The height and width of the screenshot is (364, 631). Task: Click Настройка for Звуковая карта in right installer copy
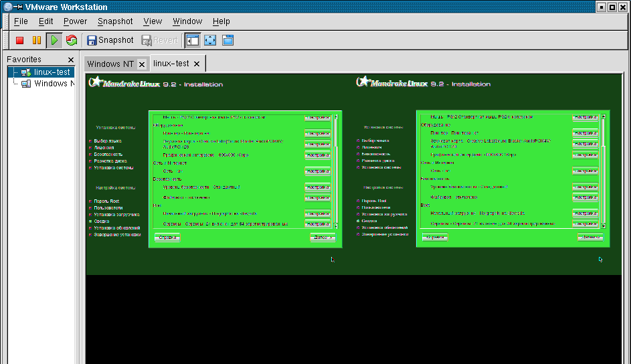(585, 144)
